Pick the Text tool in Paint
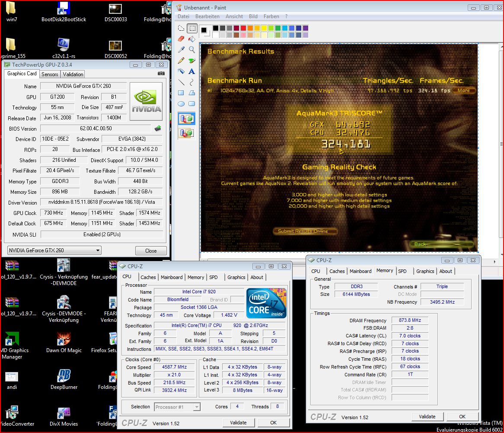The width and height of the screenshot is (504, 433). tap(192, 71)
